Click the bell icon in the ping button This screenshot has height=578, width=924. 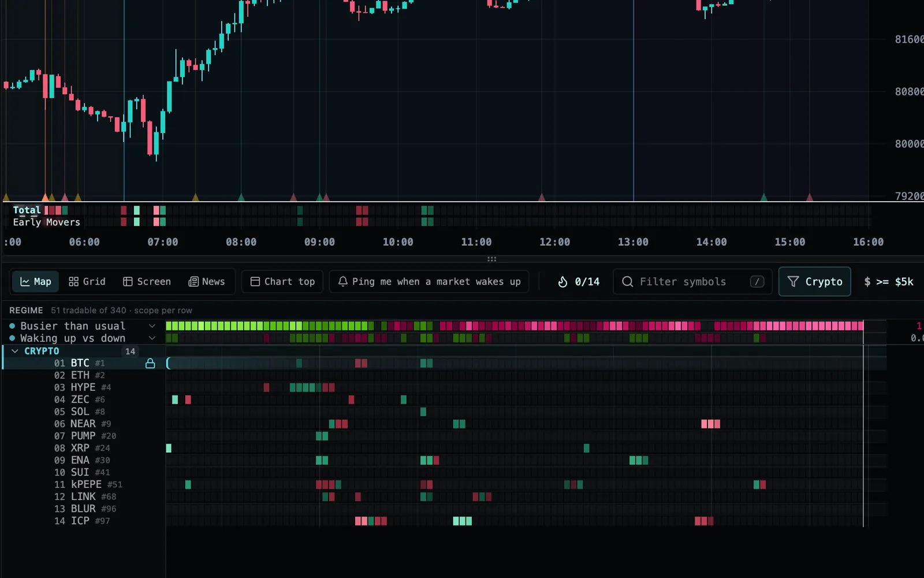pyautogui.click(x=342, y=281)
